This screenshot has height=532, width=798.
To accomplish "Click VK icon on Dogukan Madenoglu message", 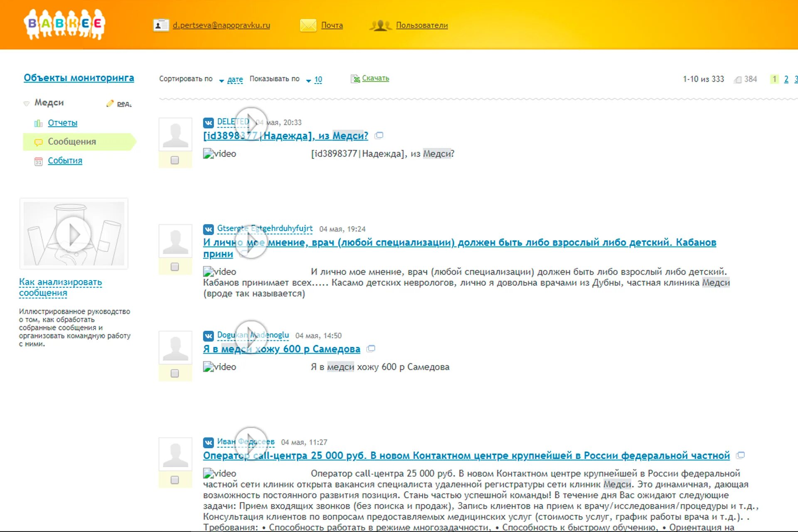I will point(208,336).
